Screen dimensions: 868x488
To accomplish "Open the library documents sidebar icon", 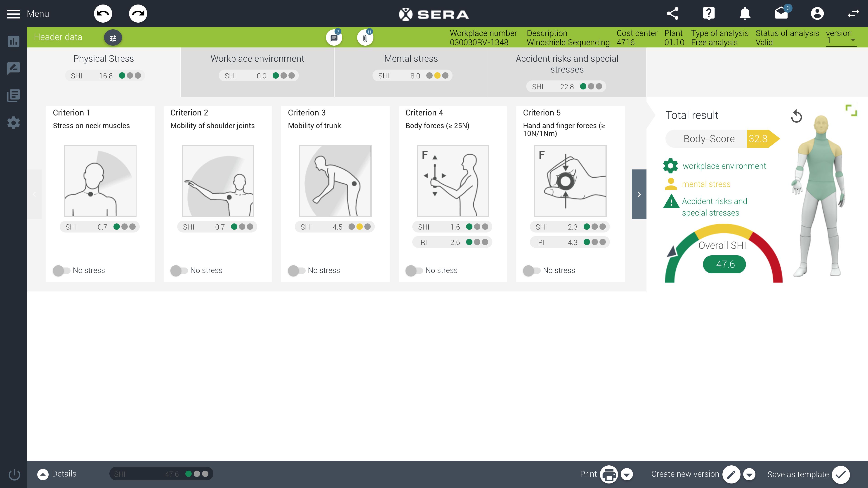I will click(14, 96).
